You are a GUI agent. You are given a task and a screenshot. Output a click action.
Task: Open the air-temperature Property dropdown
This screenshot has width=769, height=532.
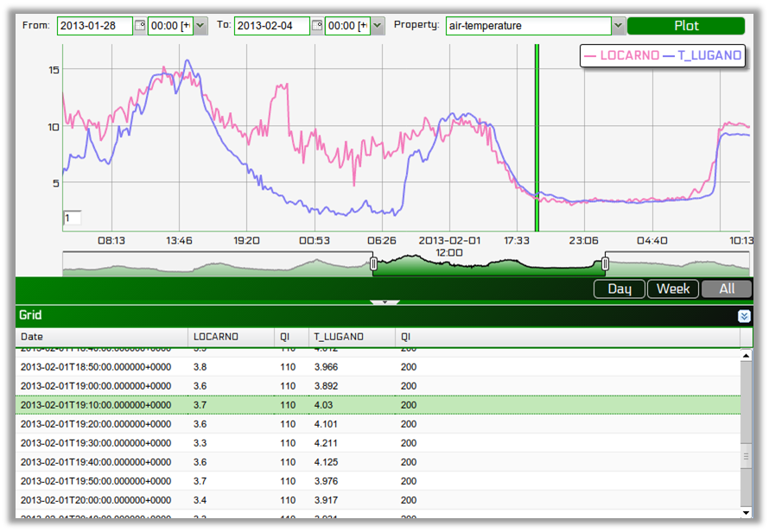pyautogui.click(x=618, y=25)
